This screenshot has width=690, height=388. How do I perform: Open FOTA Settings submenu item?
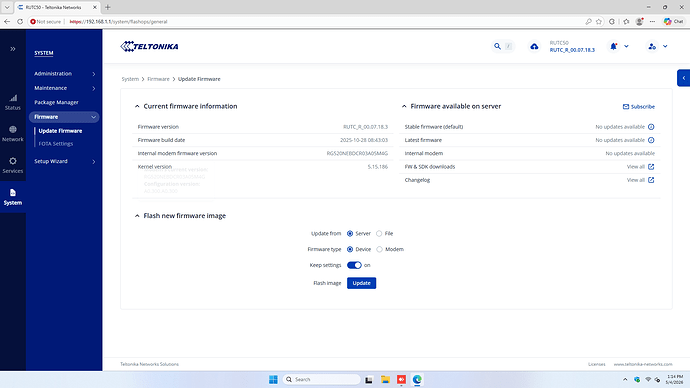(56, 143)
